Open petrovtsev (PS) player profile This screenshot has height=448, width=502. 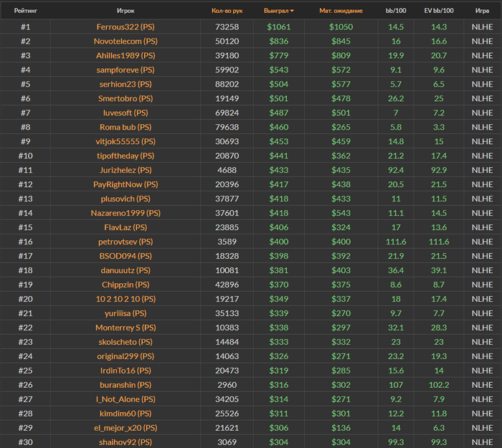coord(126,242)
